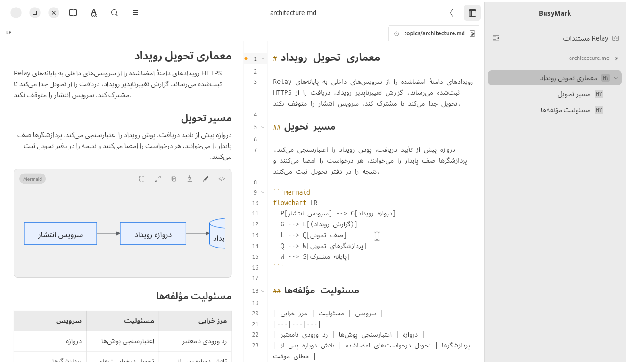The height and width of the screenshot is (364, 628).
Task: Select the topics/architecture.md tab
Action: coord(434,33)
